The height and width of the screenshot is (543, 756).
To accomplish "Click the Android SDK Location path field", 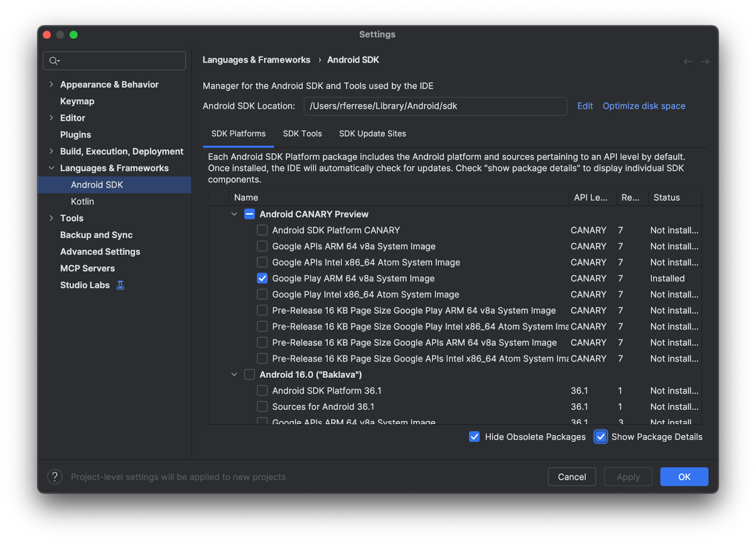I will pos(435,106).
